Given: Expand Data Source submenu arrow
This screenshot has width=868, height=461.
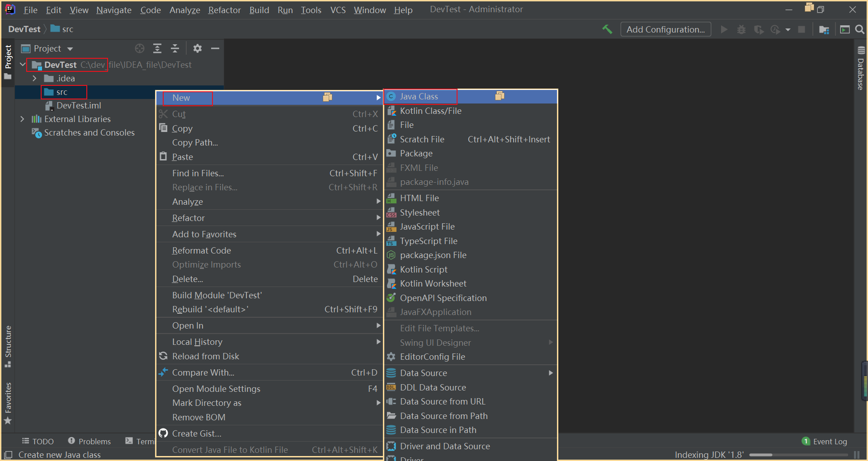Looking at the screenshot, I should click(x=551, y=373).
